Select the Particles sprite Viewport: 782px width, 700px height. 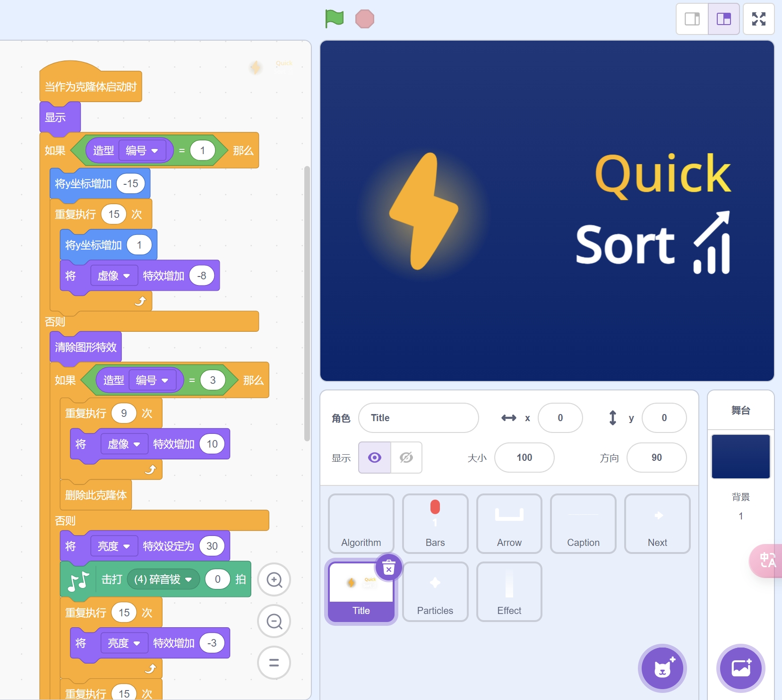pyautogui.click(x=435, y=591)
